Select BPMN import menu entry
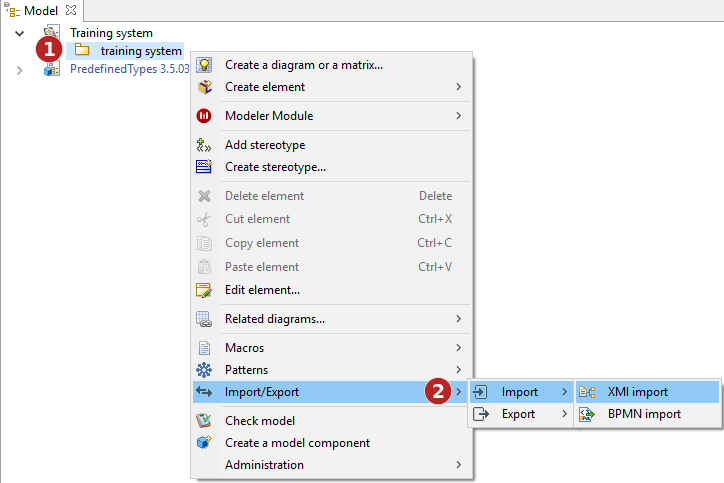This screenshot has width=724, height=483. pyautogui.click(x=643, y=414)
